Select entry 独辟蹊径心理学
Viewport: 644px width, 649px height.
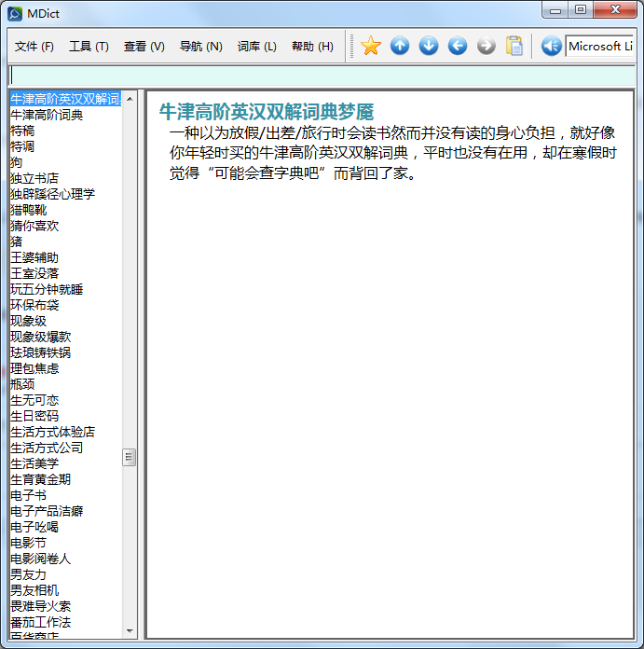click(x=52, y=194)
